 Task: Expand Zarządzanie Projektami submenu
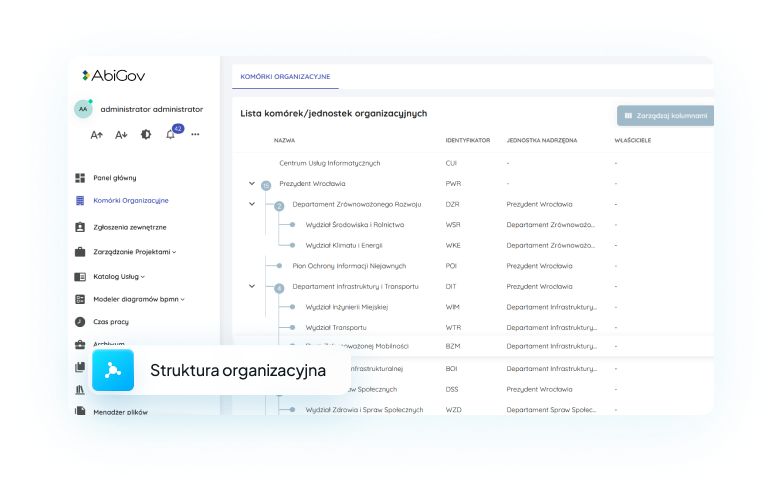pyautogui.click(x=134, y=251)
